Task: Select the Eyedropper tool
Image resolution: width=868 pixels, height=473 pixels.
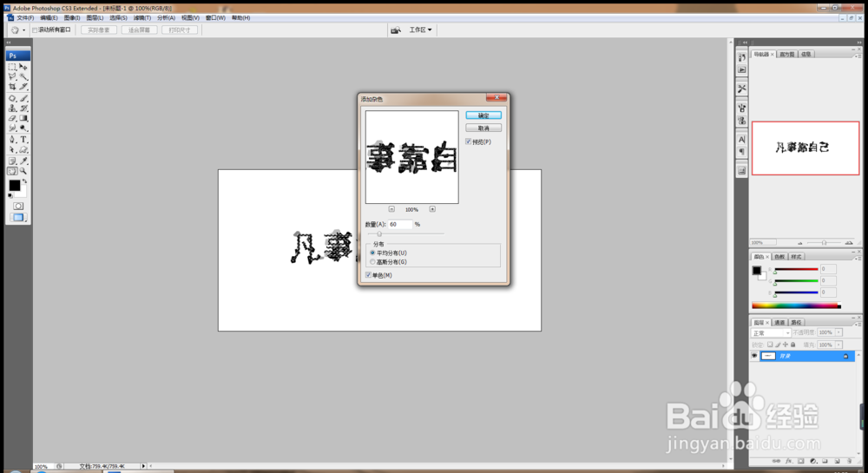Action: point(23,161)
